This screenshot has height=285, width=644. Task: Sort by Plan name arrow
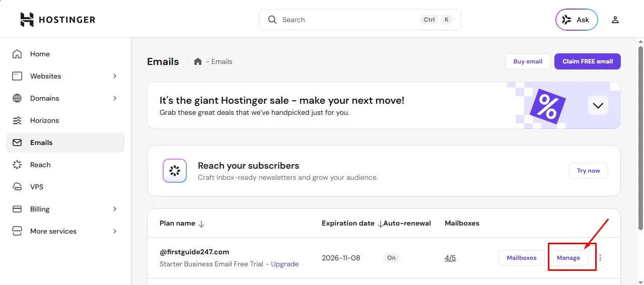(201, 224)
